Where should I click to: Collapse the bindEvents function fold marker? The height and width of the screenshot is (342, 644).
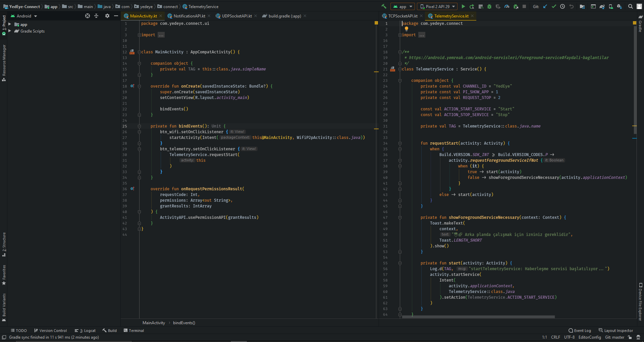(x=139, y=126)
